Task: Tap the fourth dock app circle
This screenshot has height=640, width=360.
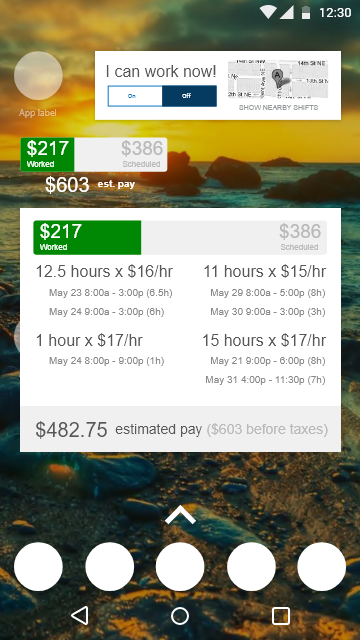Action: point(251,567)
